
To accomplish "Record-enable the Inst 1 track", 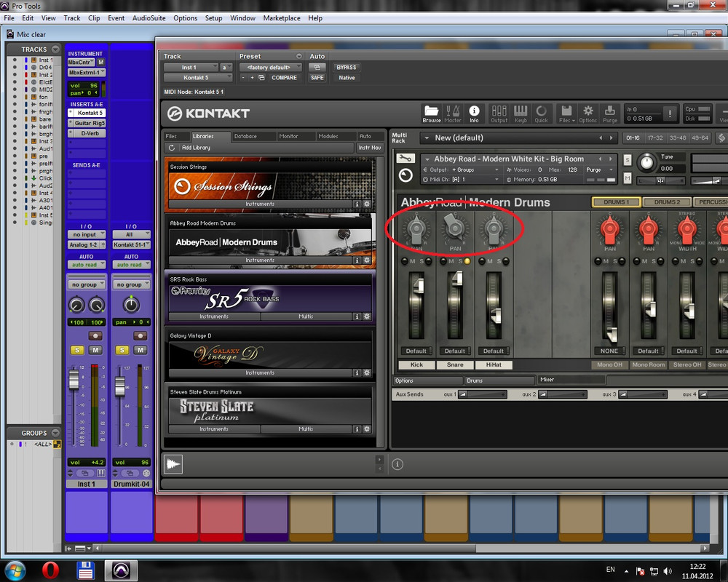I will 95,335.
